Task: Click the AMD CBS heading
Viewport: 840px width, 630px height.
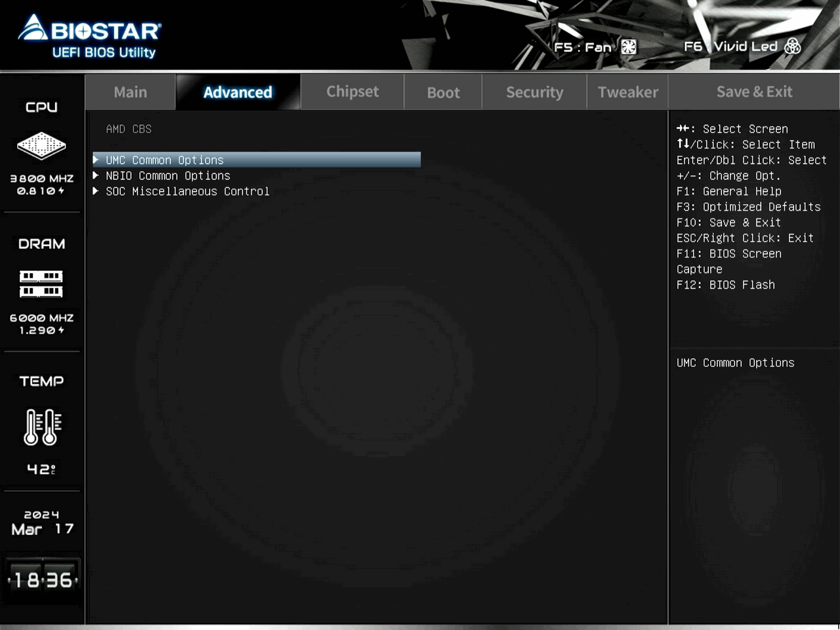Action: [129, 129]
